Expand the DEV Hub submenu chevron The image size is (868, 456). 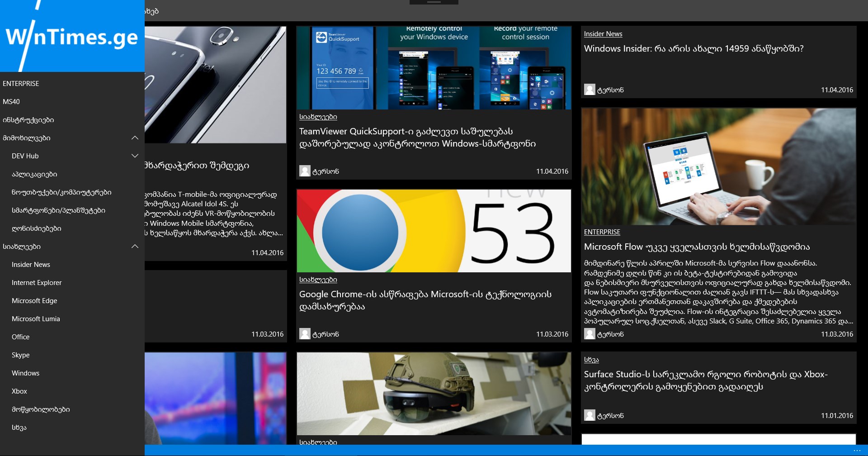[135, 156]
